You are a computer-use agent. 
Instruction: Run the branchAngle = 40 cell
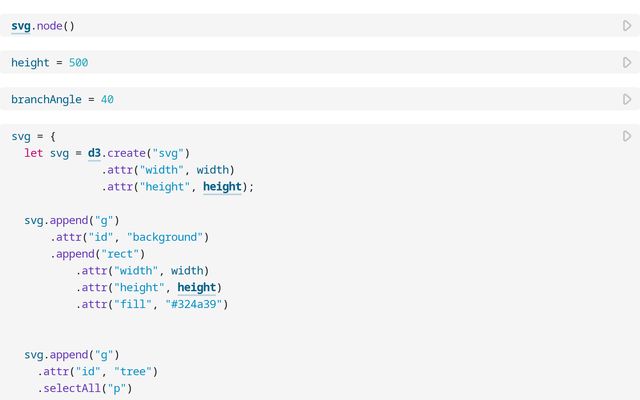point(627,99)
